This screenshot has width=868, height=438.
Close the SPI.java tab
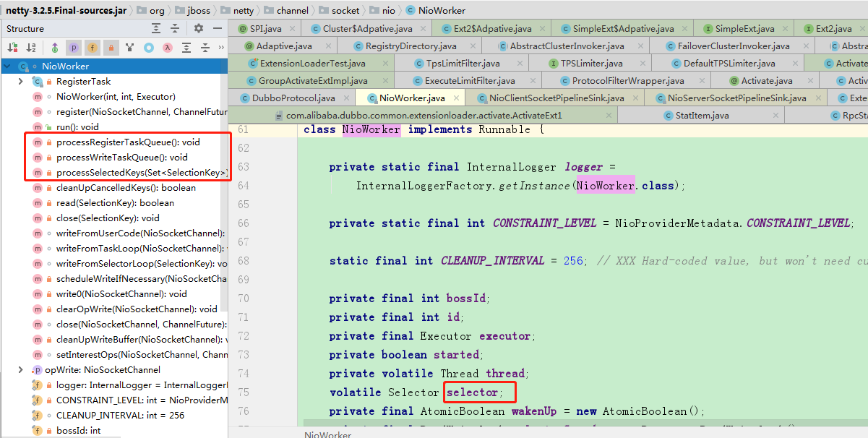[x=291, y=29]
